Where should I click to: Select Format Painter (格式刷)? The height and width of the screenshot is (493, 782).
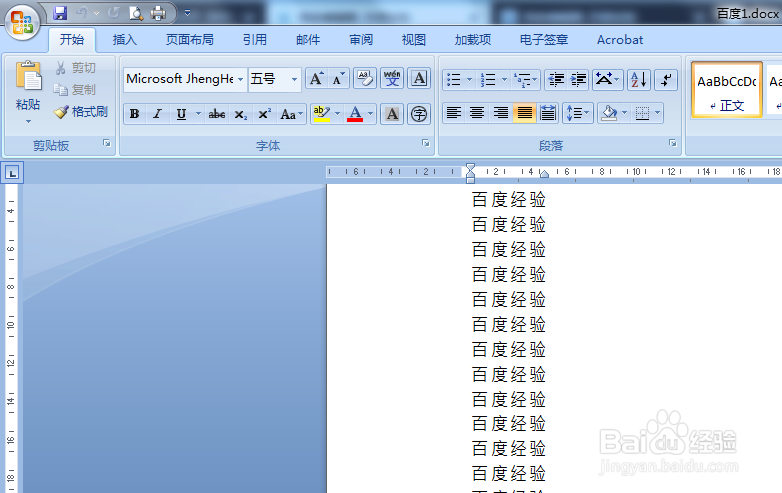click(81, 112)
